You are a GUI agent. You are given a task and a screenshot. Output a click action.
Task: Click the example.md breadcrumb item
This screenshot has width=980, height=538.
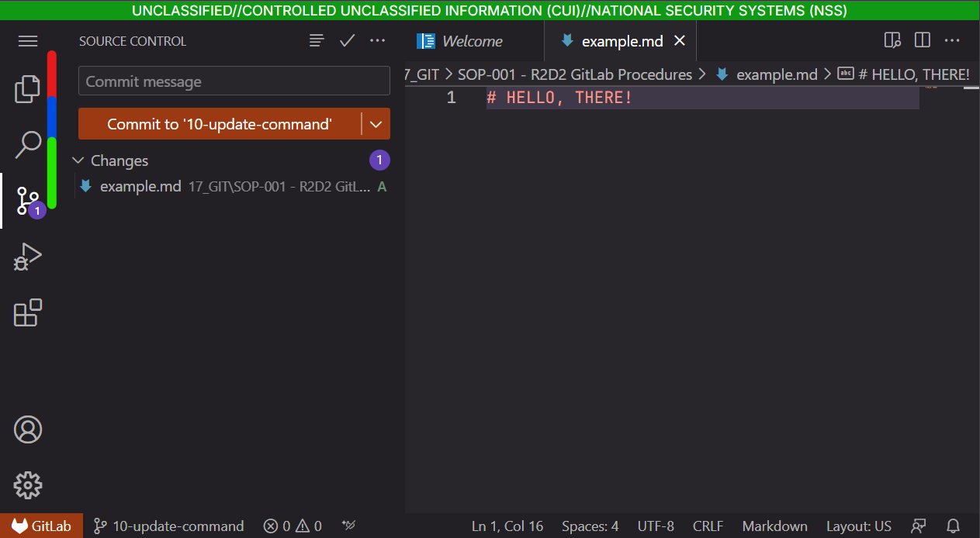click(767, 74)
